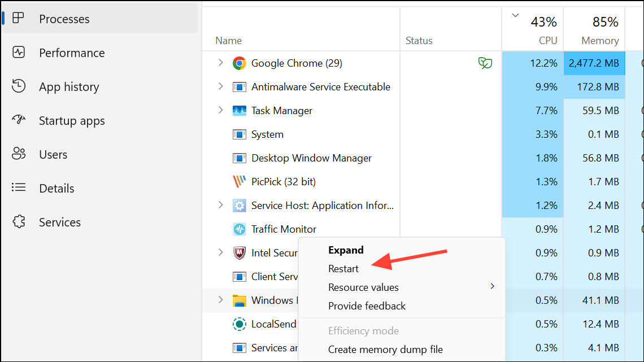Image resolution: width=644 pixels, height=362 pixels.
Task: Click Task Manager's 7.7% CPU value
Action: tap(547, 111)
